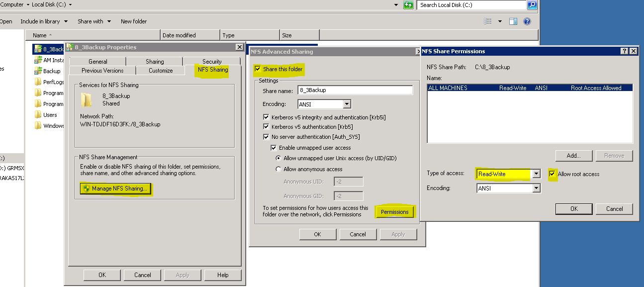This screenshot has height=287, width=644.
Task: Open the Type of access dropdown
Action: tap(536, 174)
